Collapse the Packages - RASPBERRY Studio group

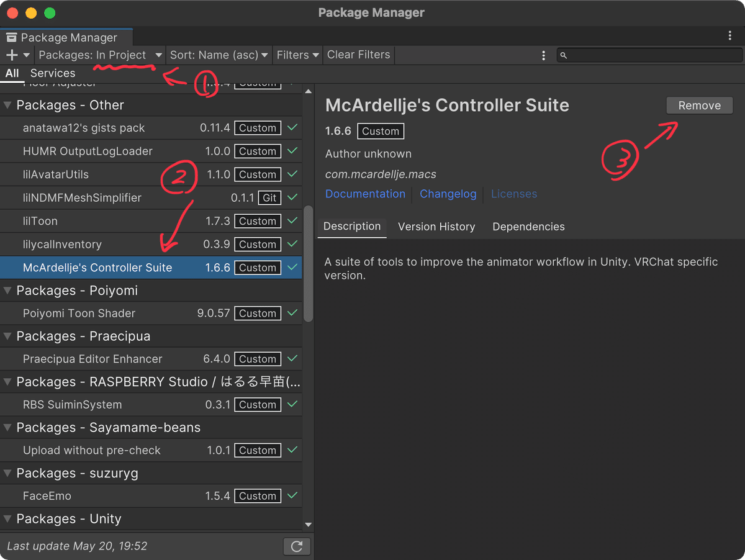8,382
